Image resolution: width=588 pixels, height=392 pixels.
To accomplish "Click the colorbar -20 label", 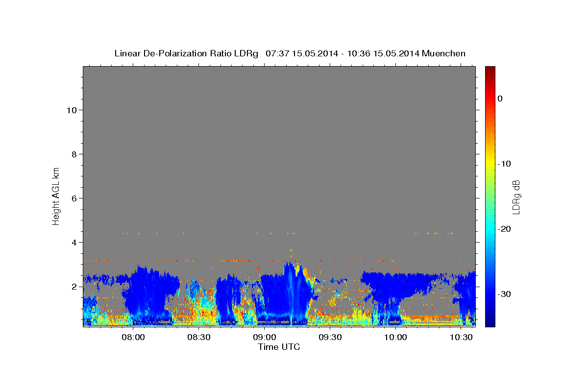I will click(x=505, y=229).
